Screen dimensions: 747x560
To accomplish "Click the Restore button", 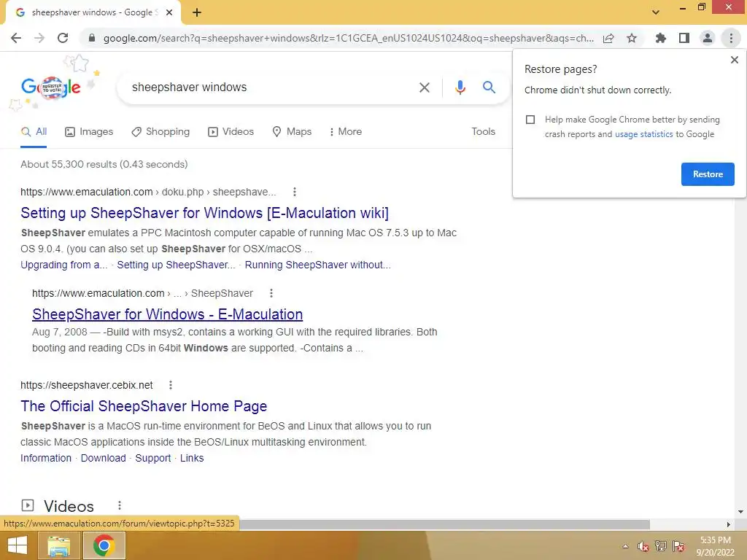I will 708,174.
